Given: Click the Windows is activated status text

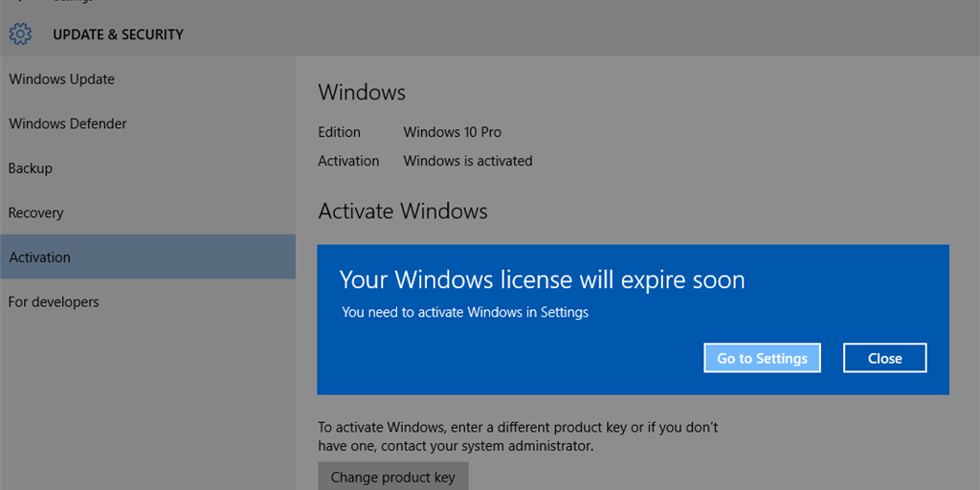Looking at the screenshot, I should (467, 161).
